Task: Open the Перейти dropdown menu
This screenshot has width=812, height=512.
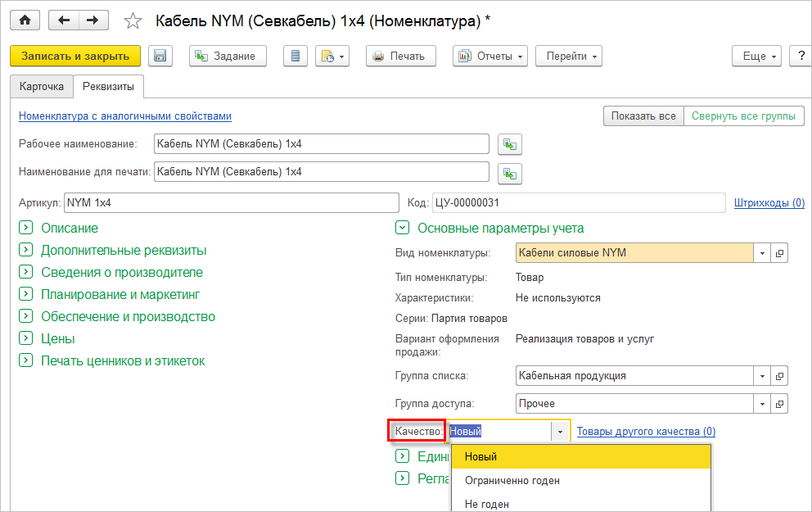Action: [569, 56]
